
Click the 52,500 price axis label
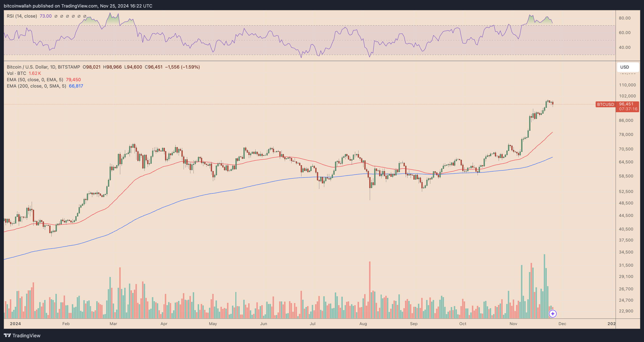tap(626, 192)
